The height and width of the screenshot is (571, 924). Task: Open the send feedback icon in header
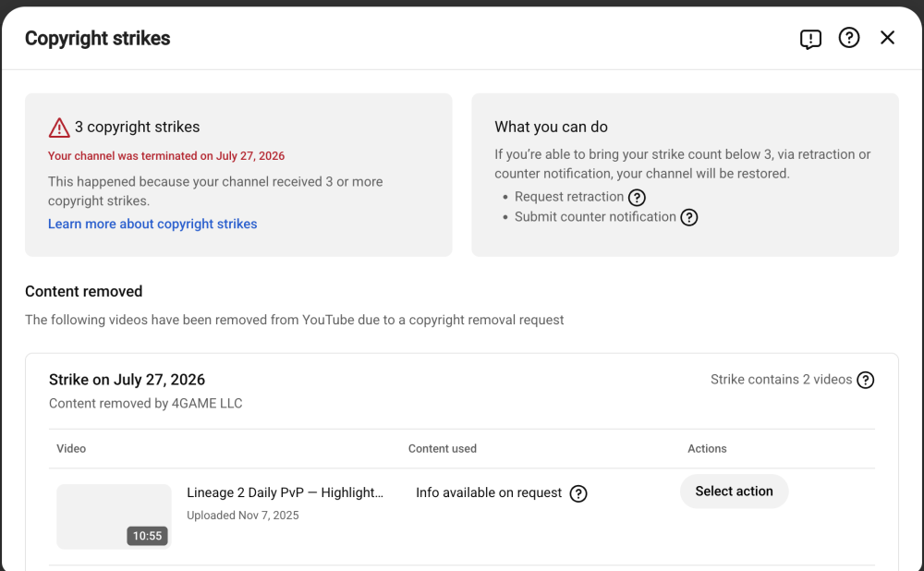tap(810, 39)
